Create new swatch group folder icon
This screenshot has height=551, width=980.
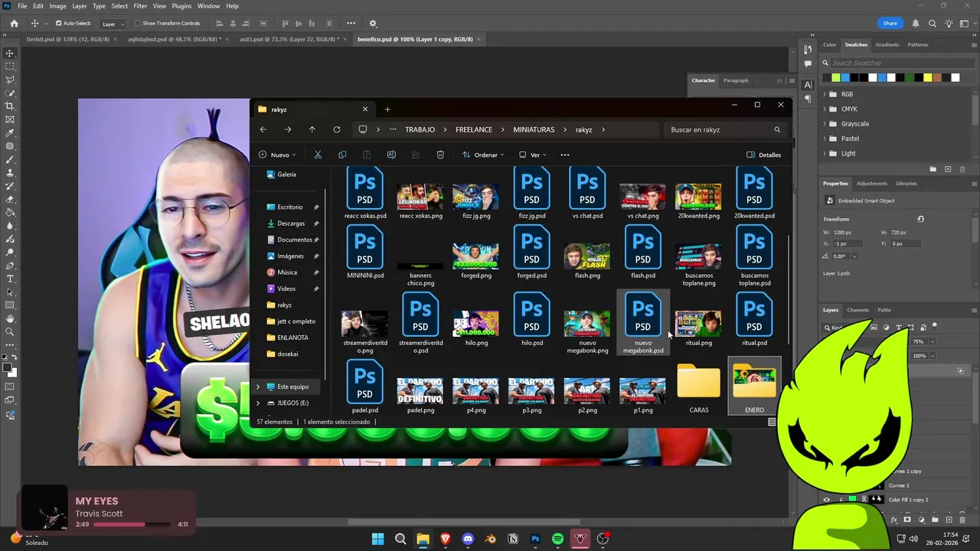tap(933, 169)
